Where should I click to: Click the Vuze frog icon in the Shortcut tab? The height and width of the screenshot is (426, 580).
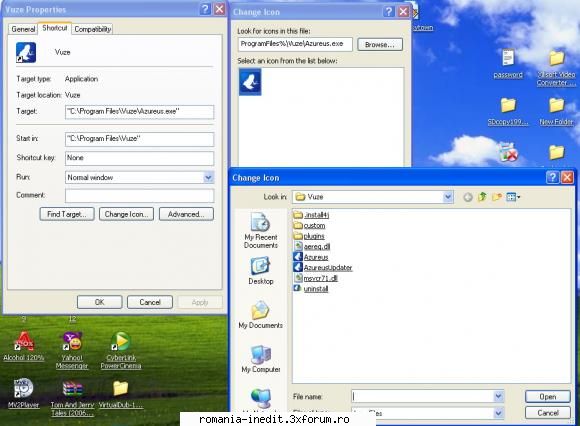coord(26,53)
